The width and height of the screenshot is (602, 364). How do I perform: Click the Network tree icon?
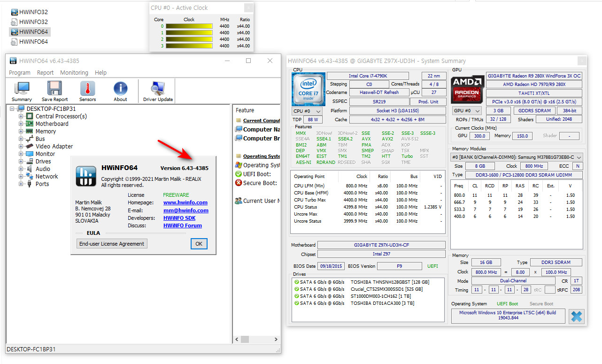pos(29,176)
